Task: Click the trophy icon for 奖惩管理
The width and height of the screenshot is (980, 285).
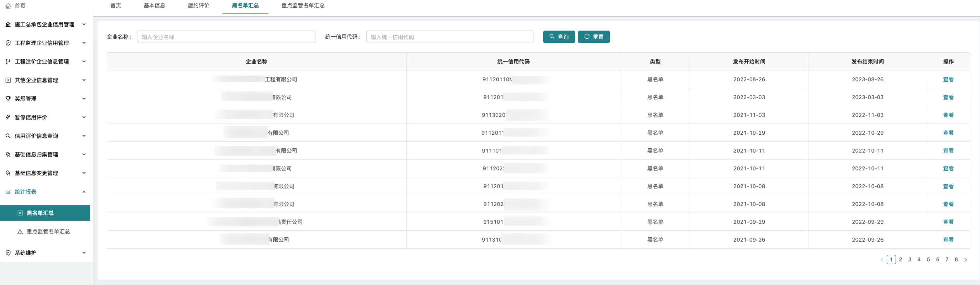Action: [x=8, y=99]
